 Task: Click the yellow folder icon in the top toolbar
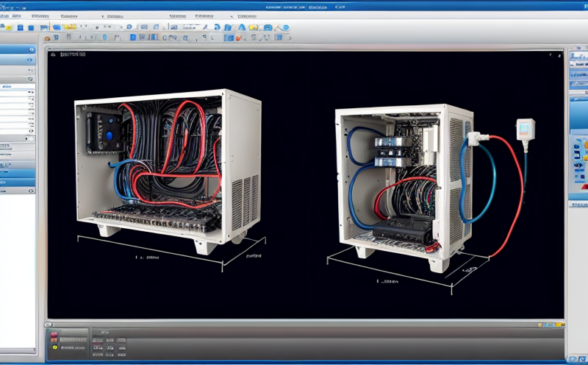click(x=71, y=26)
